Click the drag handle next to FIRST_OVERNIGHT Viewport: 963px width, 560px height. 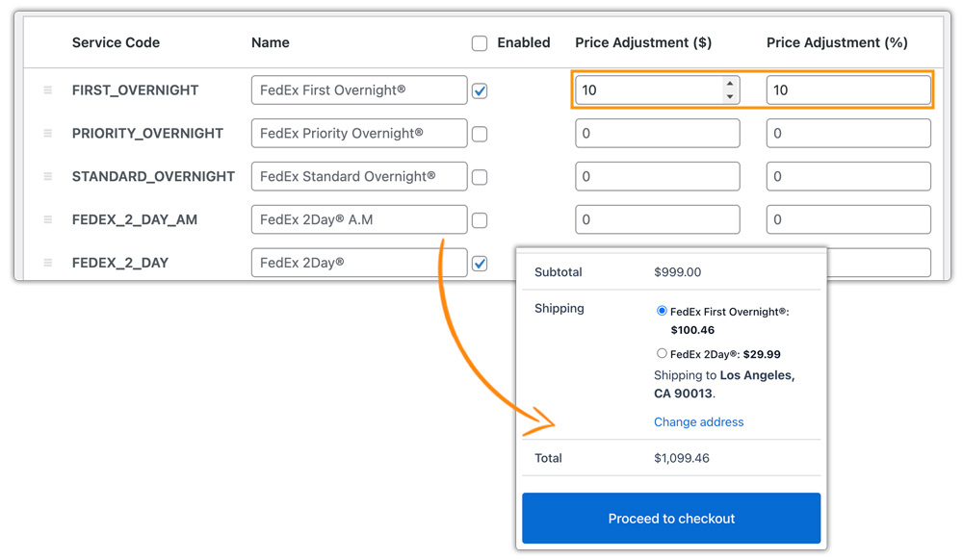(47, 89)
